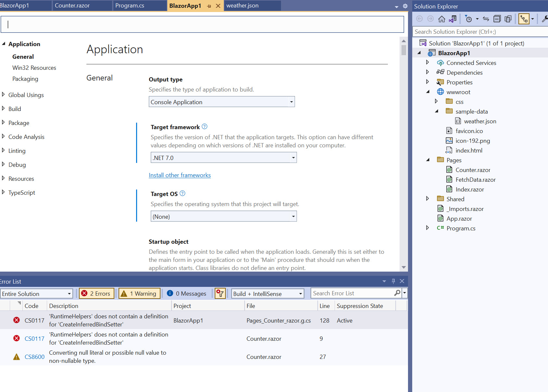Image resolution: width=548 pixels, height=392 pixels.
Task: Click the weather.json file icon in tree
Action: pyautogui.click(x=458, y=121)
